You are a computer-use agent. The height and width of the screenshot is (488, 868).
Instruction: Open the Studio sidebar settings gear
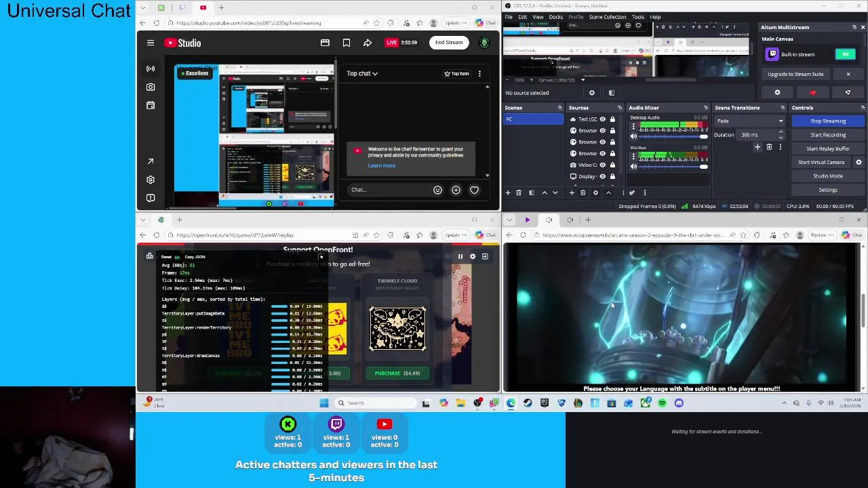click(151, 180)
